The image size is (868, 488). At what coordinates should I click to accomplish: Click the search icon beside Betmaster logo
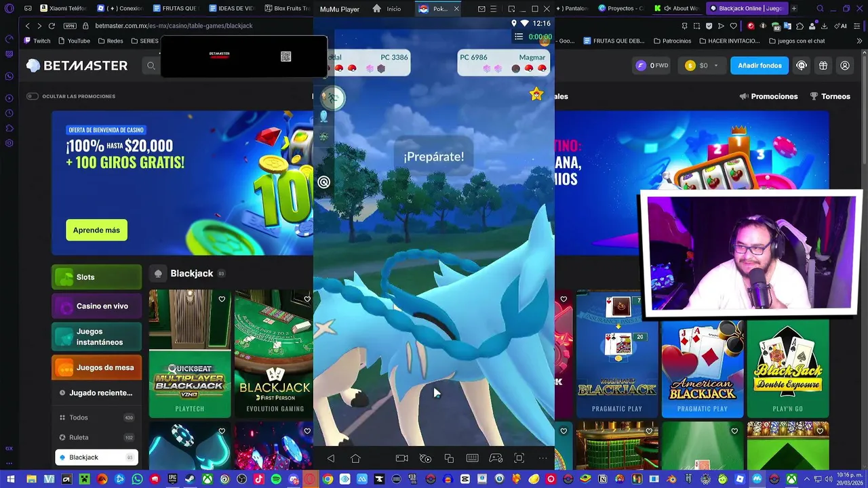151,66
